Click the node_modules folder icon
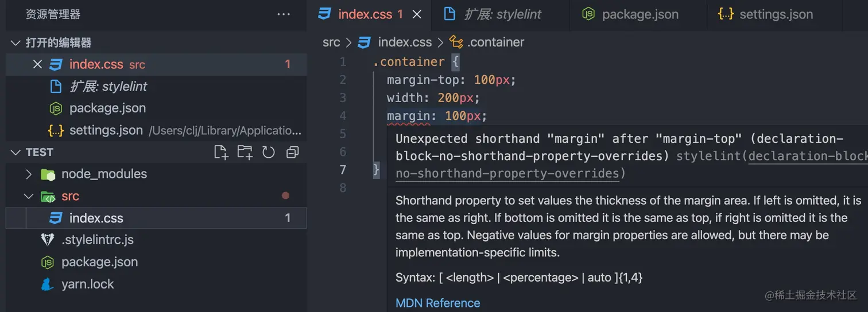 pyautogui.click(x=48, y=174)
